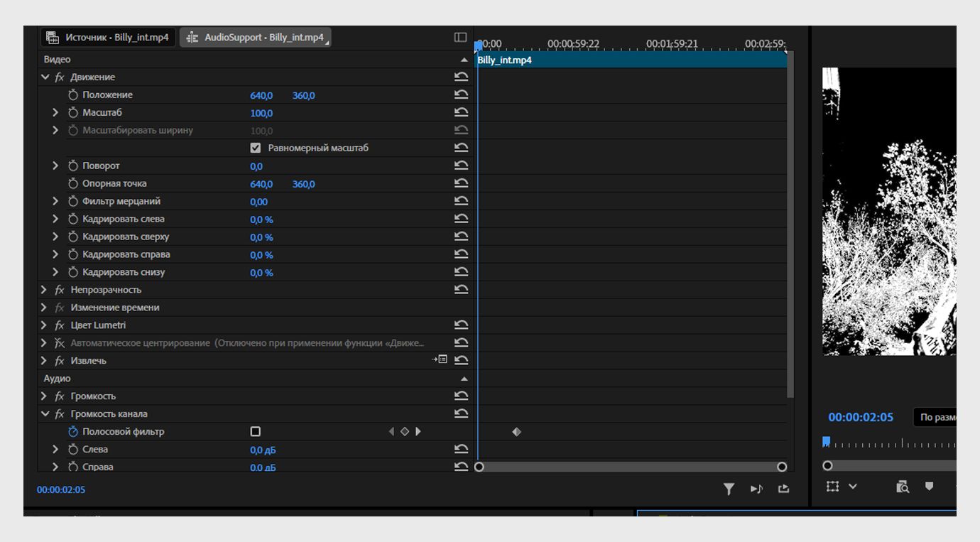Add a marker in the Program monitor

tap(929, 487)
